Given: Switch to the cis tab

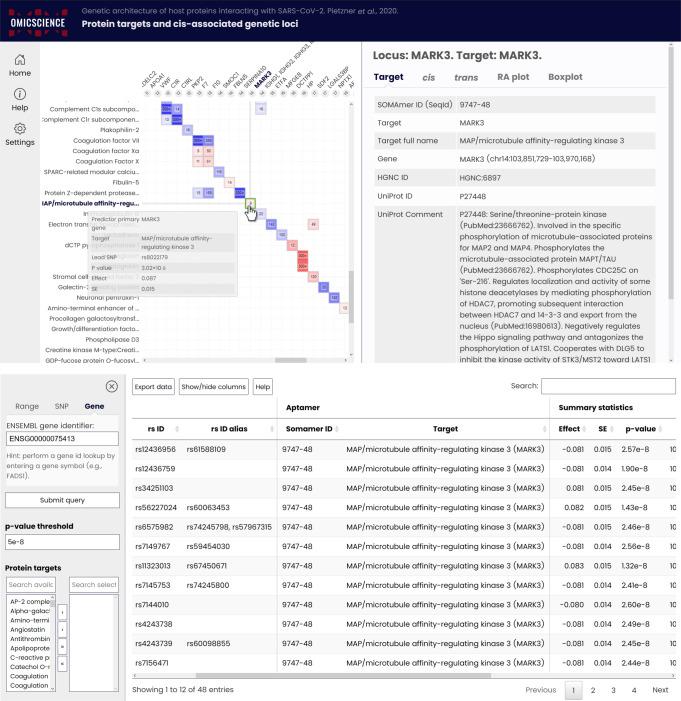Looking at the screenshot, I should (x=428, y=77).
